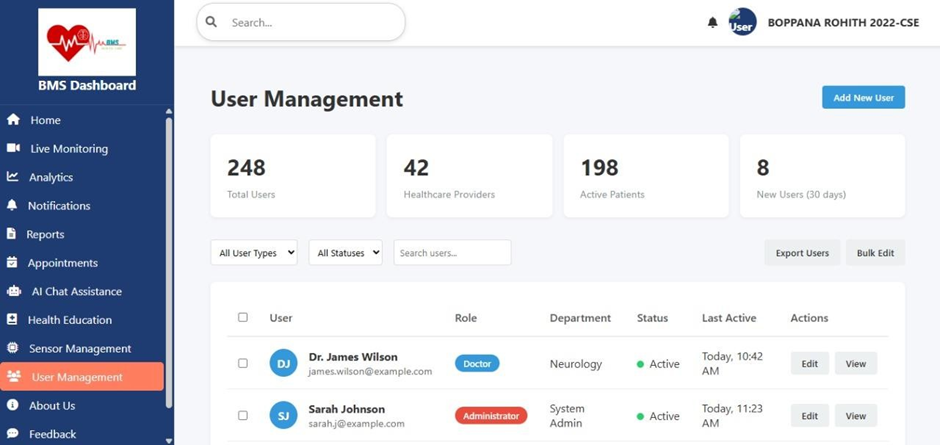Open Appointments page
The image size is (940, 445).
[82, 263]
